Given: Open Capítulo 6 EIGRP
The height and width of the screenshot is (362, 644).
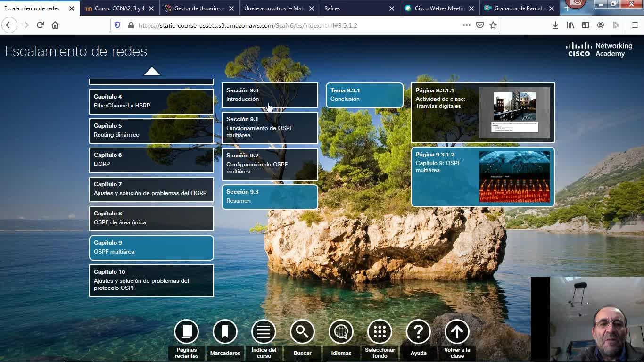Looking at the screenshot, I should click(151, 160).
